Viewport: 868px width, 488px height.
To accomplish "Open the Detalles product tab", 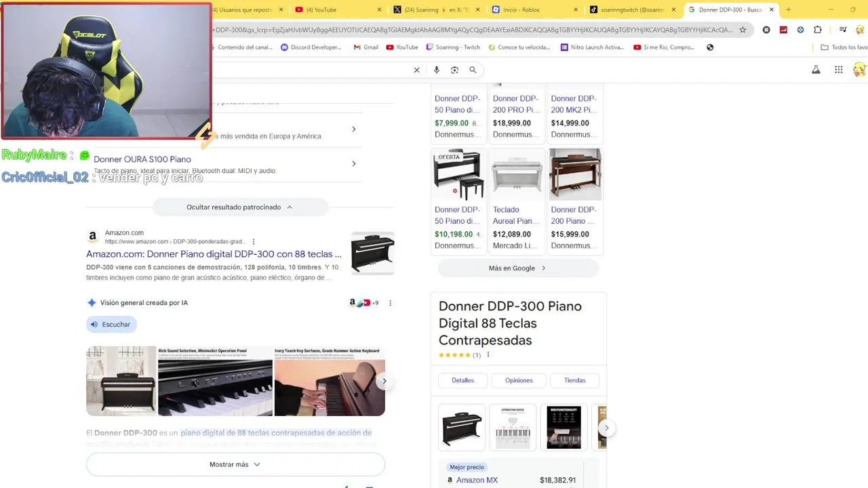I will 463,380.
